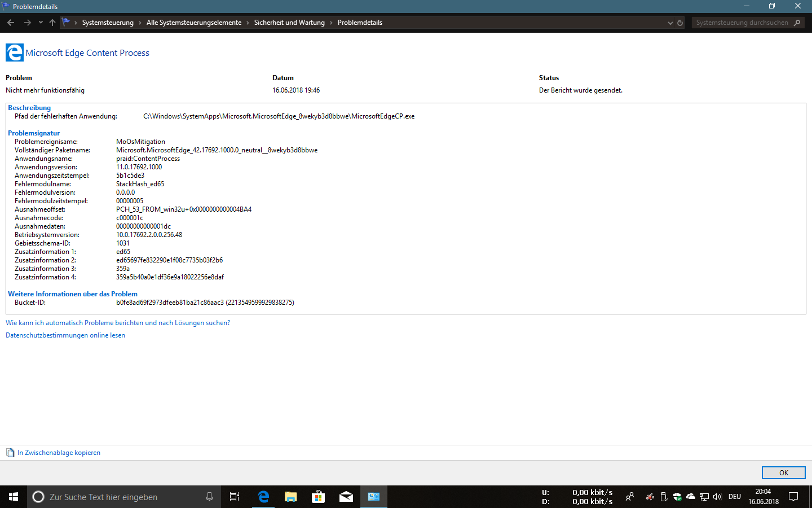Image resolution: width=812 pixels, height=508 pixels.
Task: Open OneDrive cloud tray icon
Action: coord(691,497)
